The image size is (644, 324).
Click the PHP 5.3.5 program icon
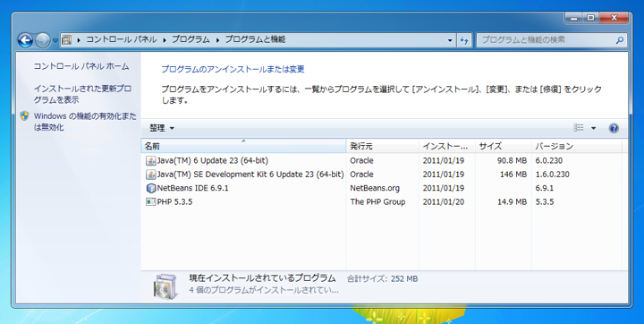pyautogui.click(x=151, y=202)
